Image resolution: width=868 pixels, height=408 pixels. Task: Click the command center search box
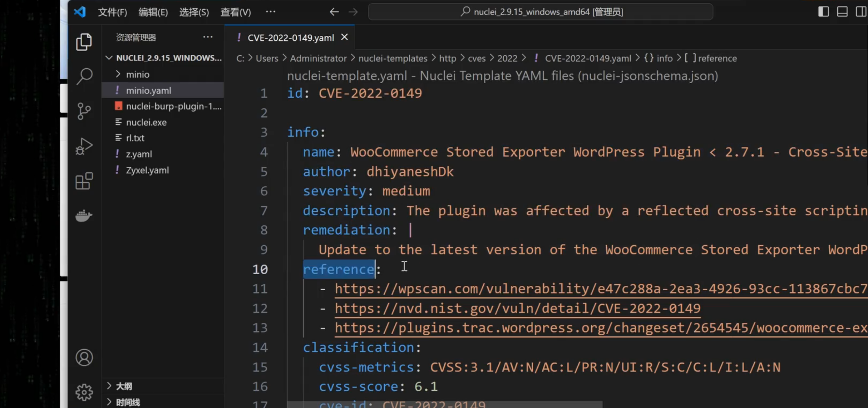tap(540, 12)
